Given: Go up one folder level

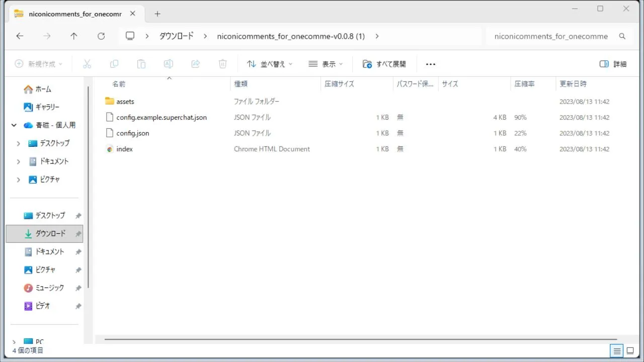Looking at the screenshot, I should pyautogui.click(x=74, y=36).
